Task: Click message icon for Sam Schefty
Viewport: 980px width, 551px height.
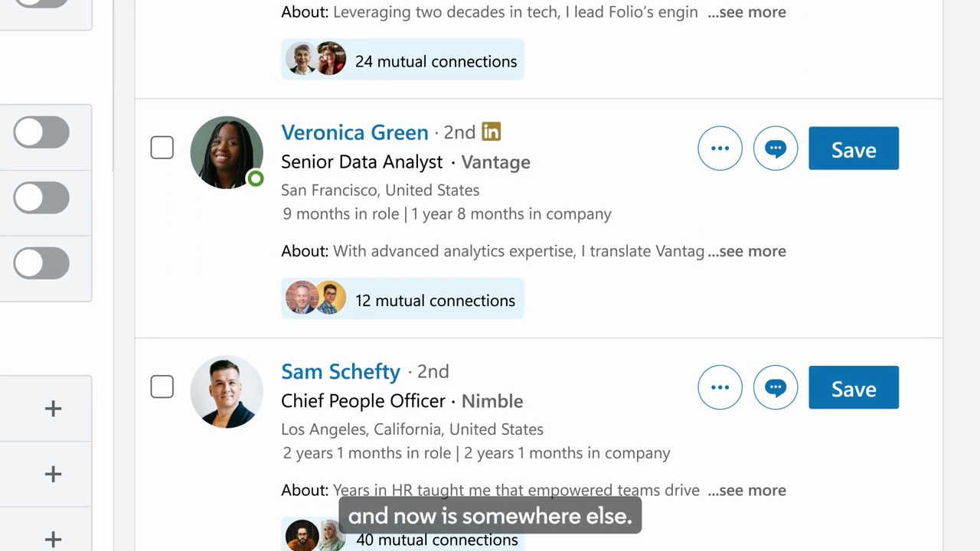Action: tap(776, 387)
